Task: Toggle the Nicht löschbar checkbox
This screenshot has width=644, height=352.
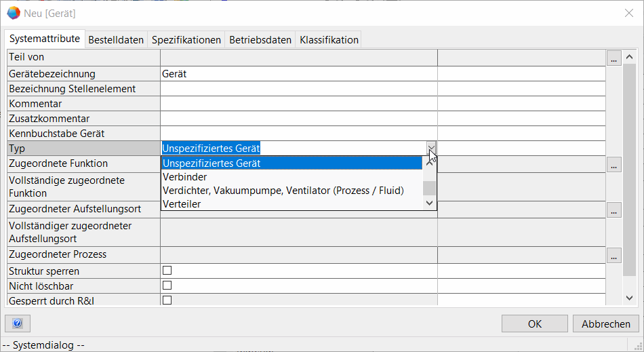Action: [167, 286]
